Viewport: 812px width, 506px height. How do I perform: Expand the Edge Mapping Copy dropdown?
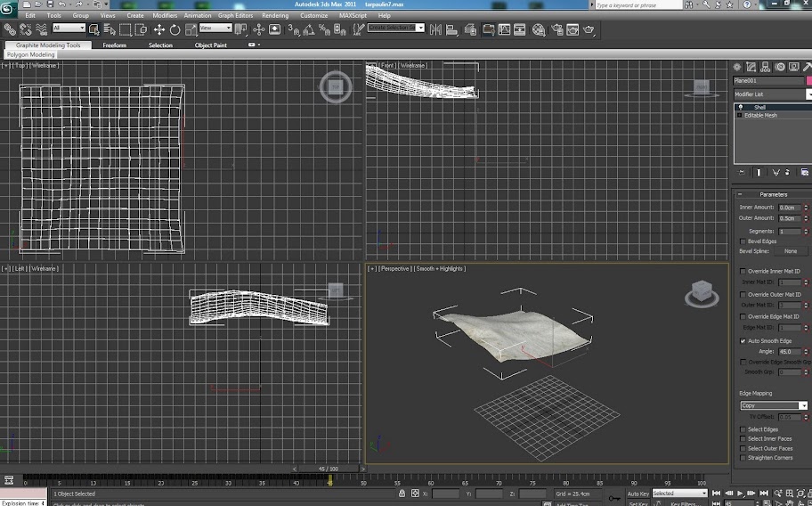[x=774, y=405]
